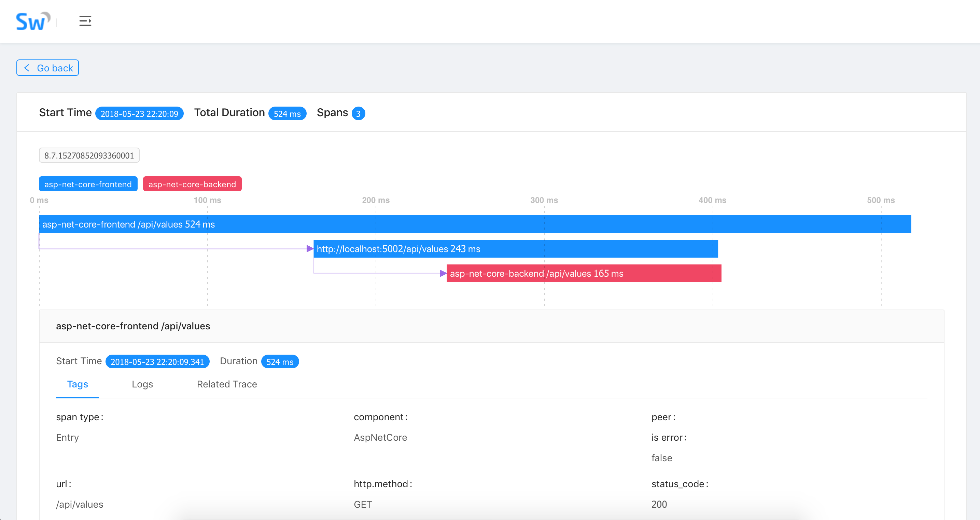
Task: Click the Start Time timestamp badge
Action: click(139, 113)
